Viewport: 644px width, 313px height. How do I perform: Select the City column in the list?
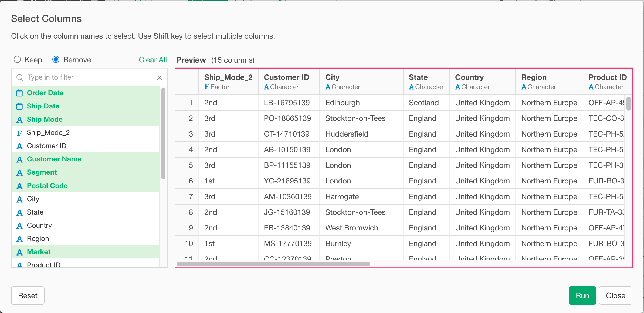(x=33, y=199)
